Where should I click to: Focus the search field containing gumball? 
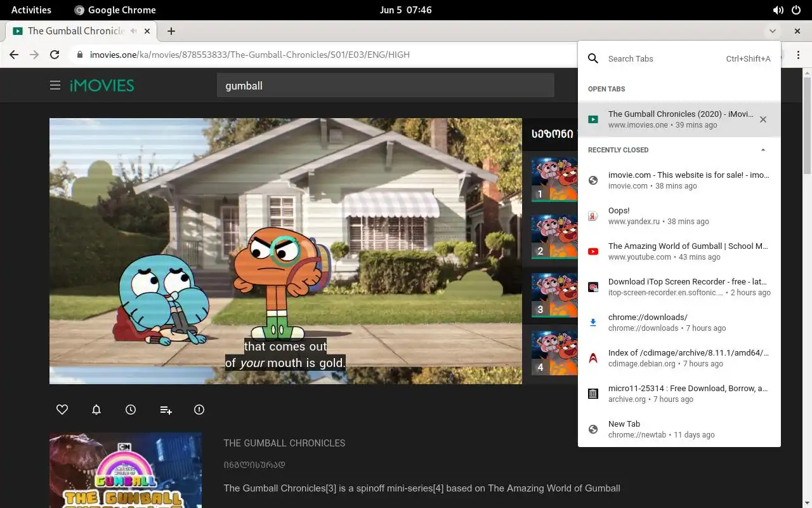(x=385, y=85)
